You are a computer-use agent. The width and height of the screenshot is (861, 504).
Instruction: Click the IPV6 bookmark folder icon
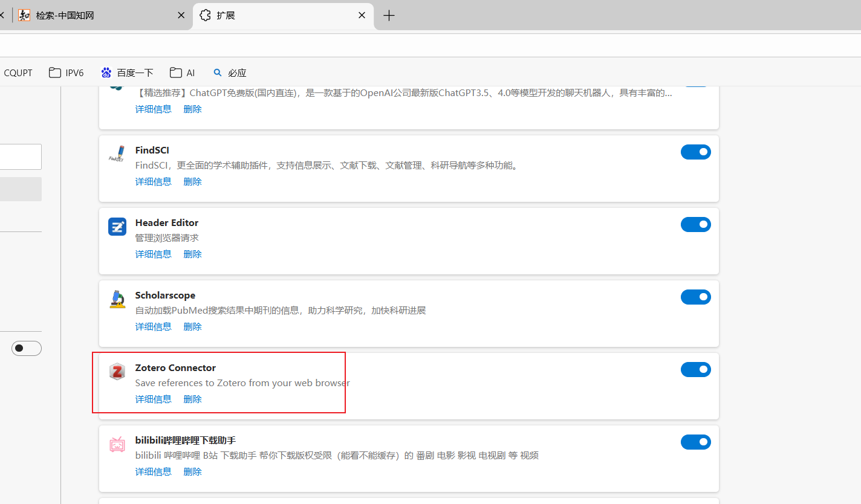tap(55, 73)
